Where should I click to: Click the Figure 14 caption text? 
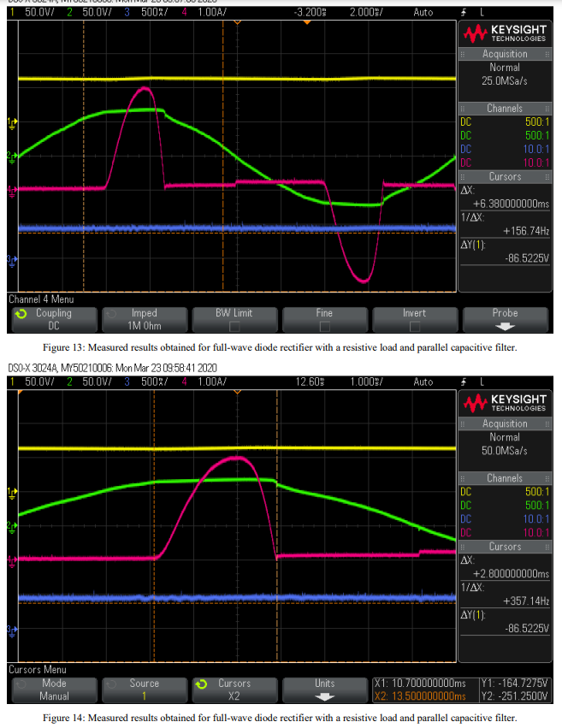[x=280, y=718]
